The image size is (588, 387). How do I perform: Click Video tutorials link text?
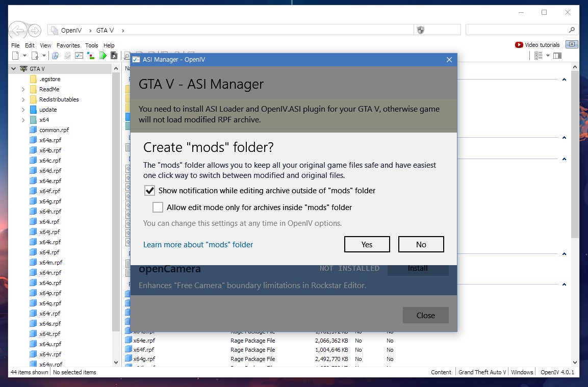542,45
